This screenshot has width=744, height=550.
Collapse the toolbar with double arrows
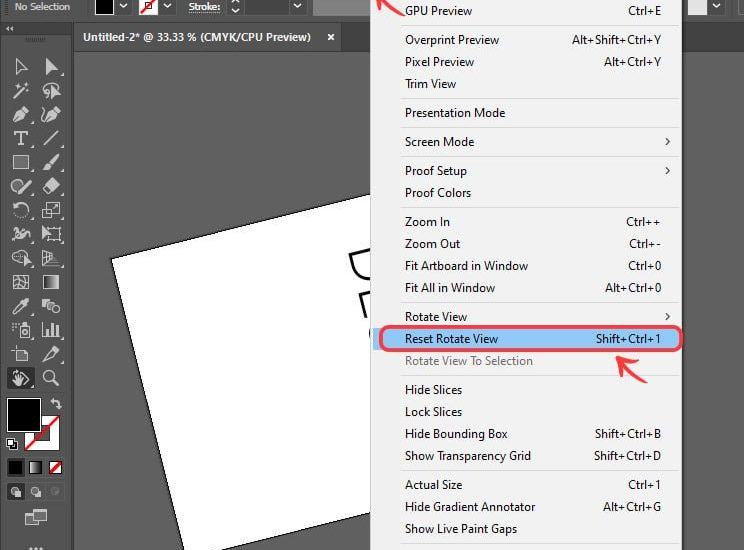click(x=9, y=28)
